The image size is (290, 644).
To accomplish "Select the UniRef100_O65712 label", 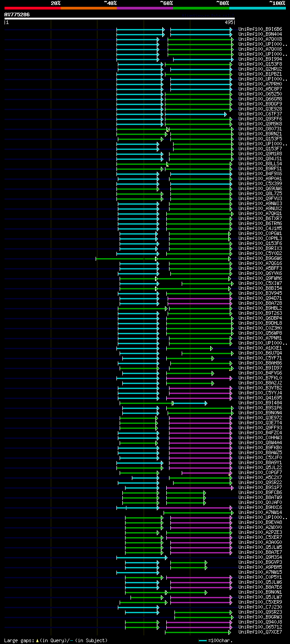I will [260, 627].
